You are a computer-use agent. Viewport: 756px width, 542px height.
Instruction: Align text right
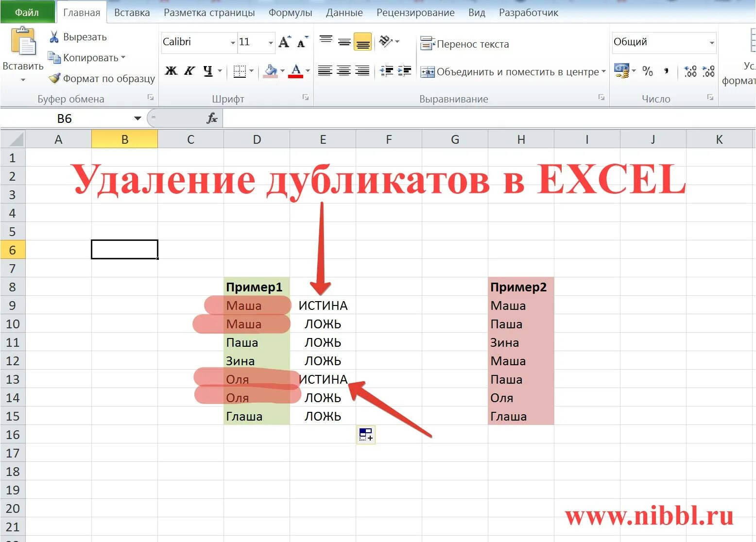point(362,71)
